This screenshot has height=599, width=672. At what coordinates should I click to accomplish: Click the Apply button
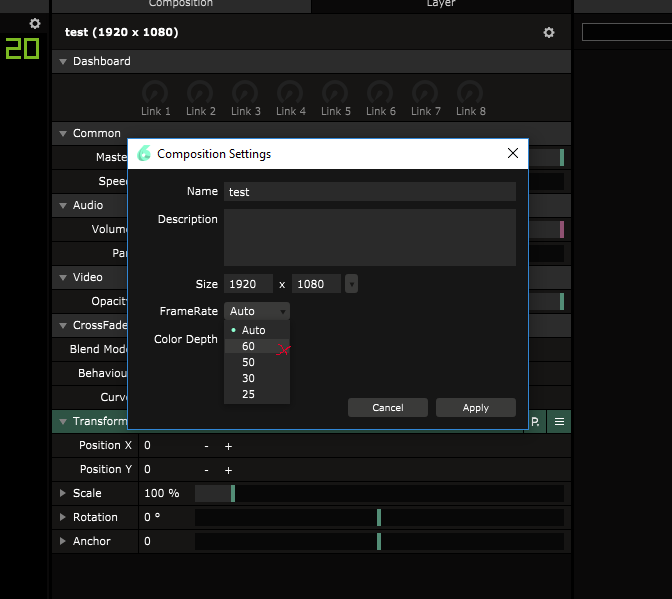pos(475,407)
